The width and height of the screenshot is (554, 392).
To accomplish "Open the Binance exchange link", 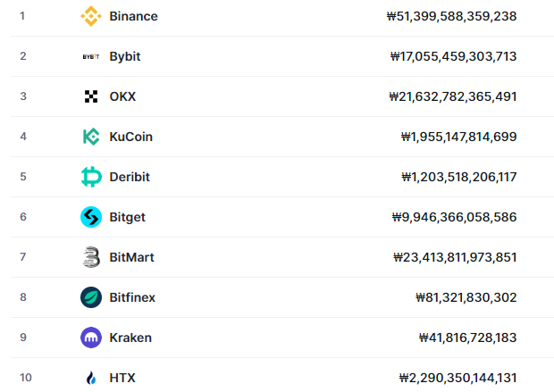I will pyautogui.click(x=133, y=16).
